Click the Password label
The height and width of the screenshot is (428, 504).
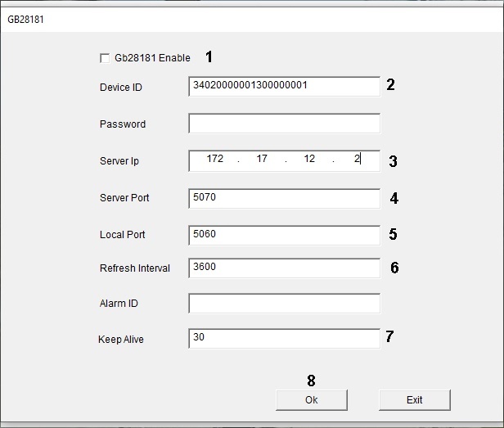(x=123, y=124)
